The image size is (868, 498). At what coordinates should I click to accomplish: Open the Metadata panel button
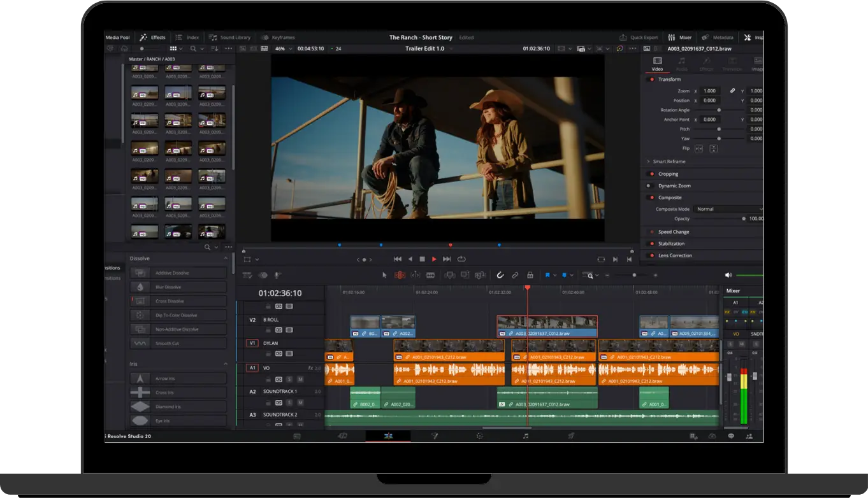[x=718, y=38]
